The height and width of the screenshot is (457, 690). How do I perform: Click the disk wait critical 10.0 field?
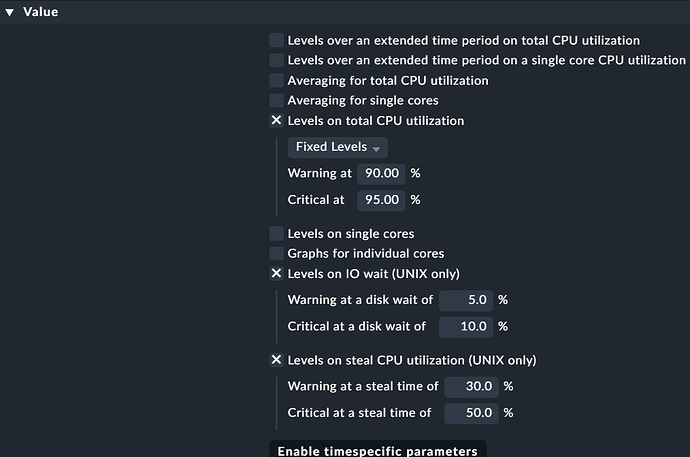467,326
